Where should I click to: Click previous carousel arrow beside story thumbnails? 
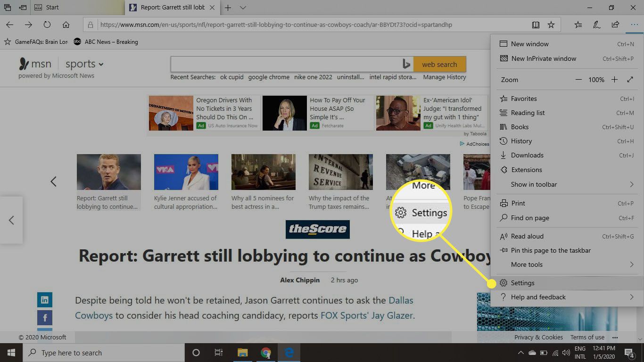point(53,181)
